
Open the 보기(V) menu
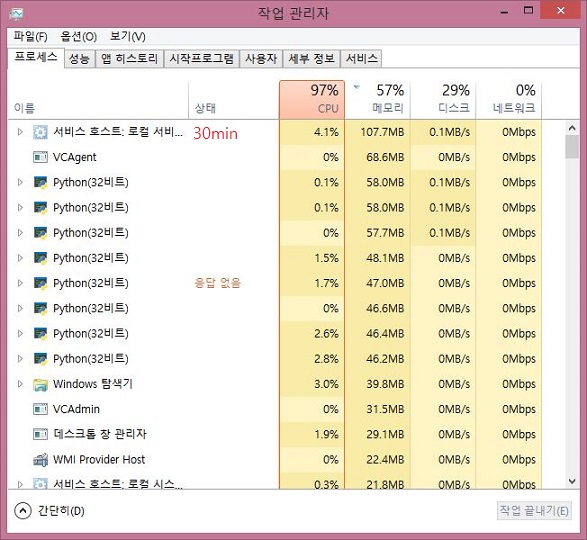tap(128, 36)
